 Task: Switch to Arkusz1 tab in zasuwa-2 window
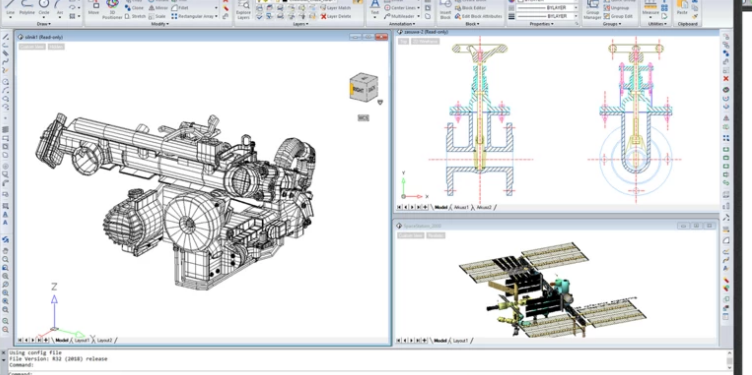click(461, 207)
